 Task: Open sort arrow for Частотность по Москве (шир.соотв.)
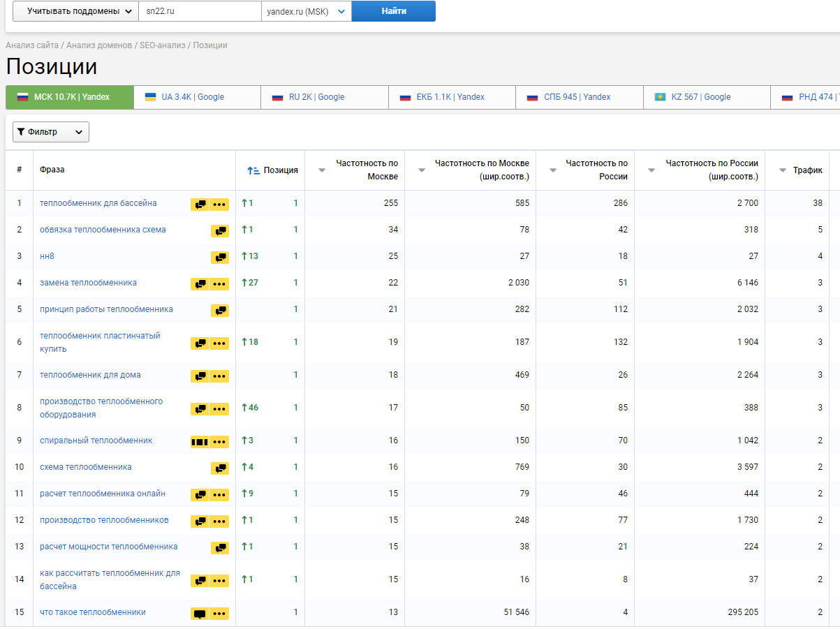421,170
